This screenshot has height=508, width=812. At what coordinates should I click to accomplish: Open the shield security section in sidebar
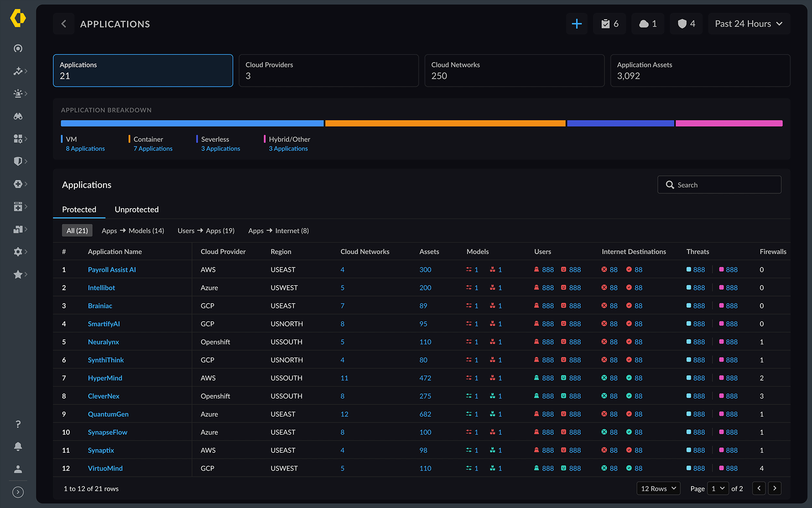[x=18, y=161]
